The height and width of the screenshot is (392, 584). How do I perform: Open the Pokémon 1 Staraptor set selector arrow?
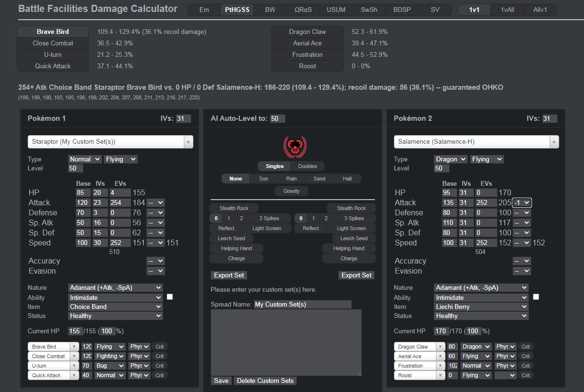point(189,142)
